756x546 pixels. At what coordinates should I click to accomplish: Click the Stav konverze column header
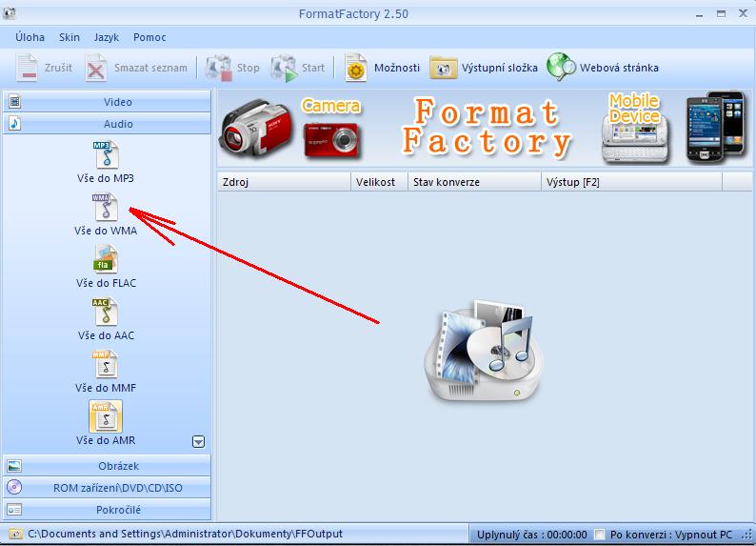point(475,182)
